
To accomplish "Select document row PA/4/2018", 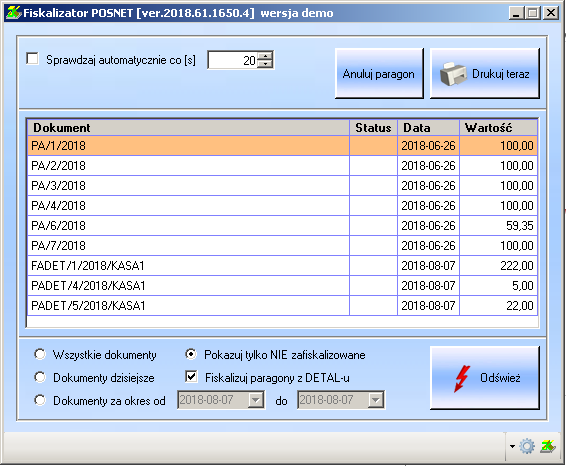I will 283,206.
